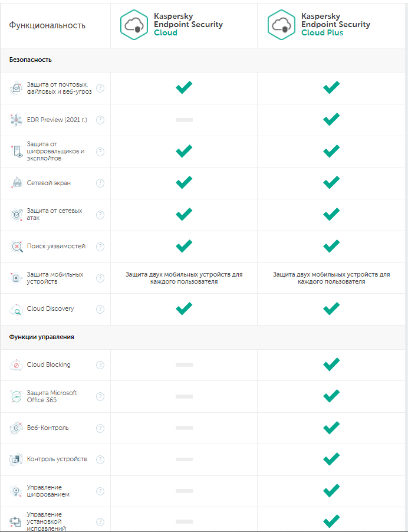408x532 pixels.
Task: Click the EDR Preview feature icon
Action: tap(16, 120)
